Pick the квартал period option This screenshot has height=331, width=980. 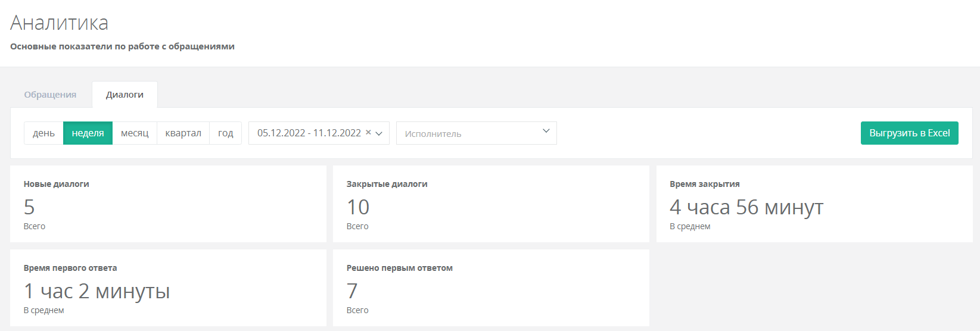coord(183,133)
